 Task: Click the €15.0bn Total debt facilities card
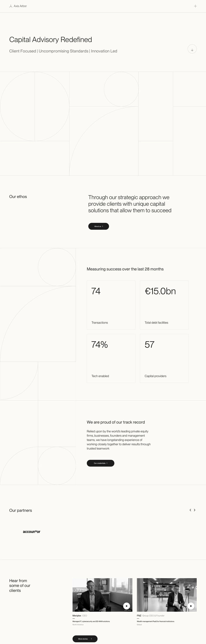(164, 305)
